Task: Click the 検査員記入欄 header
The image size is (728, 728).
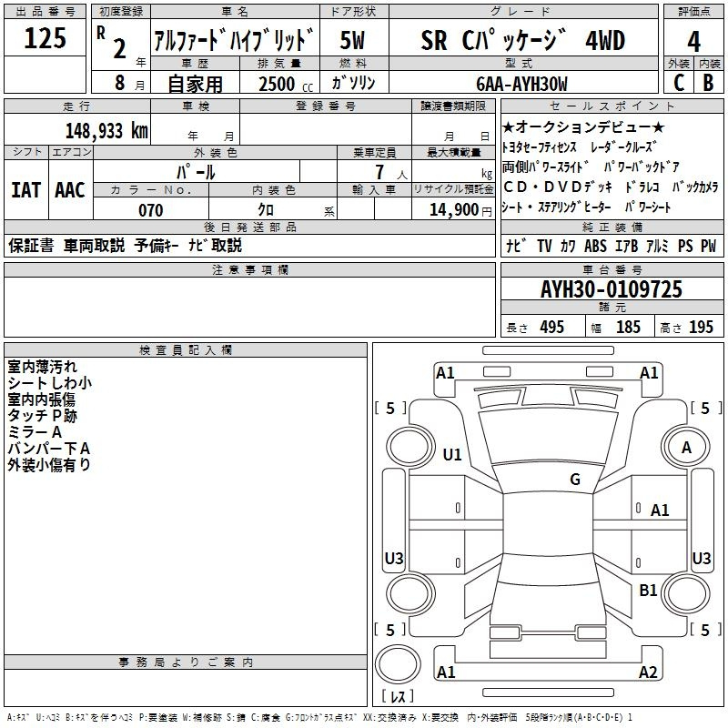Action: click(x=186, y=350)
